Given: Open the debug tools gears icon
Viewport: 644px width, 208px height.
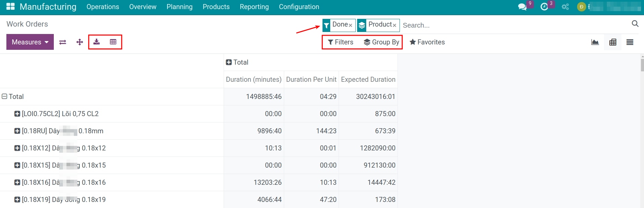Looking at the screenshot, I should coord(565,7).
